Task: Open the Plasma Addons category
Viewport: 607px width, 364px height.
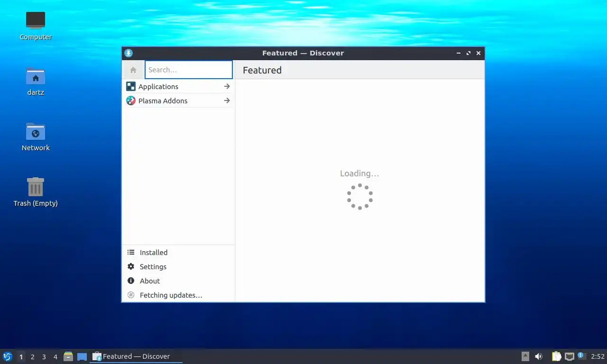Action: (178, 101)
